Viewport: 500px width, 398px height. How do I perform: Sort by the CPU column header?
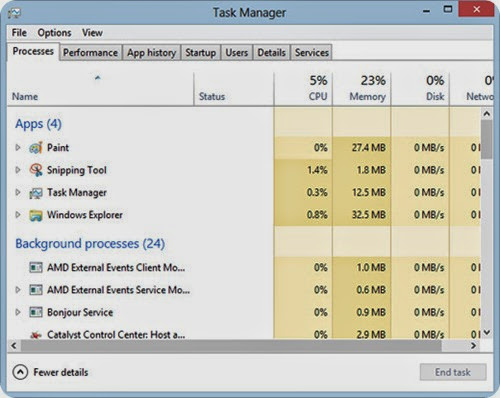[303, 89]
